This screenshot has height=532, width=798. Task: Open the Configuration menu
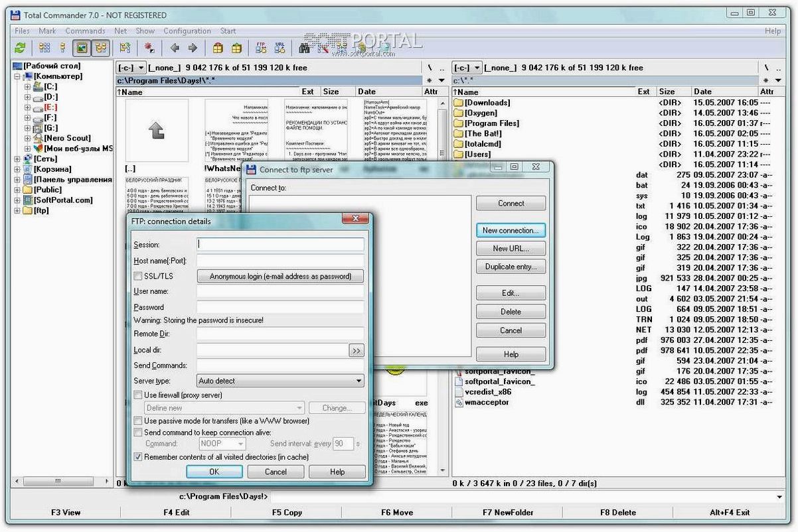187,31
